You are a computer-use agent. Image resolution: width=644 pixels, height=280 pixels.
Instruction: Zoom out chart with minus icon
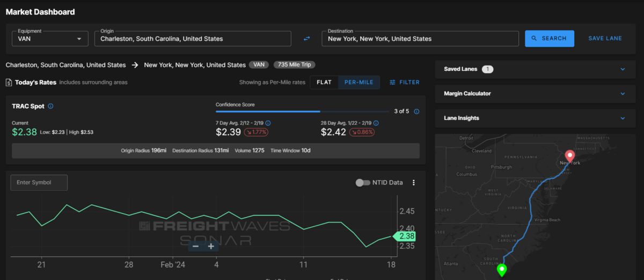195,246
